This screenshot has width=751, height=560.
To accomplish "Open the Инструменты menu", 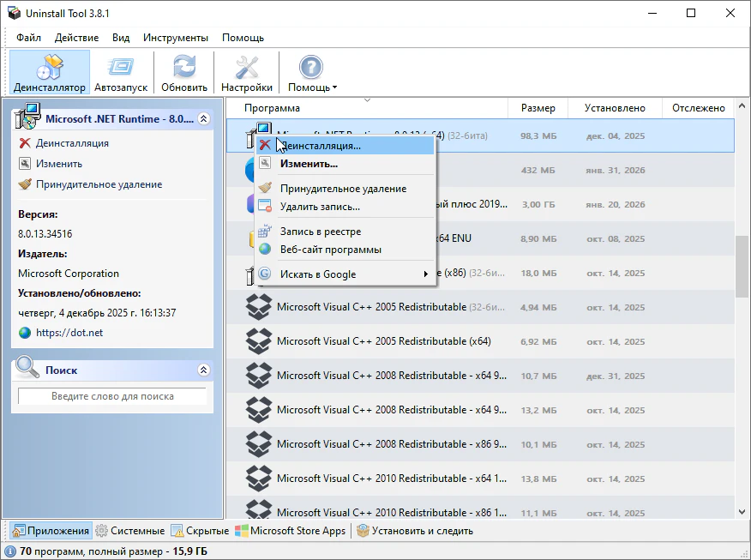I will click(x=175, y=38).
